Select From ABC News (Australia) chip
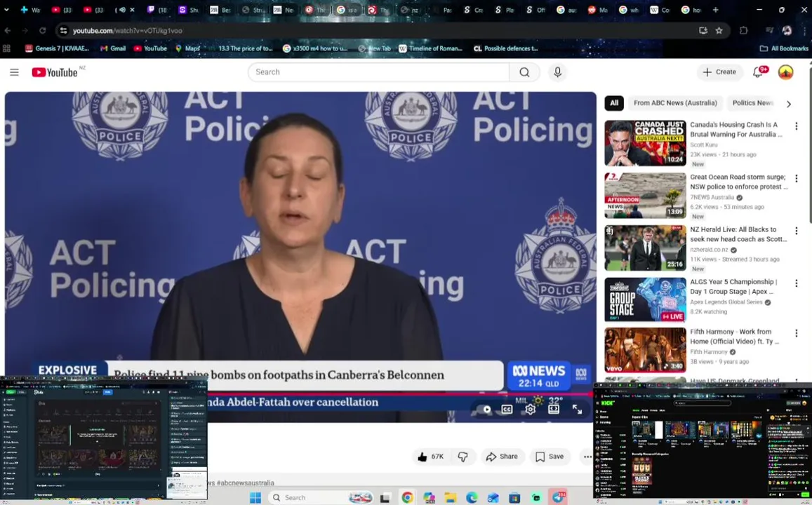Image resolution: width=812 pixels, height=505 pixels. click(675, 103)
